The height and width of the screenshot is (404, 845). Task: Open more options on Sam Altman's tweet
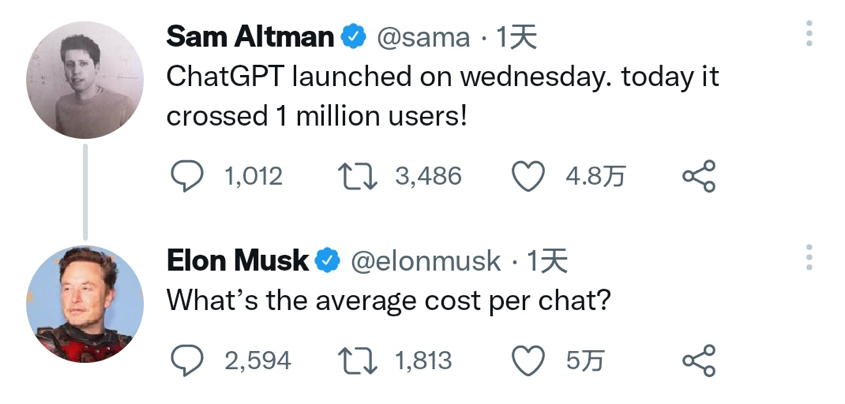tap(809, 36)
